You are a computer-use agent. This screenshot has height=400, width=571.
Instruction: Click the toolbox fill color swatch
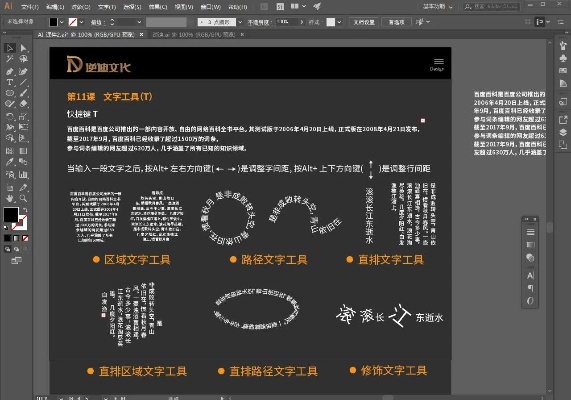(11, 215)
